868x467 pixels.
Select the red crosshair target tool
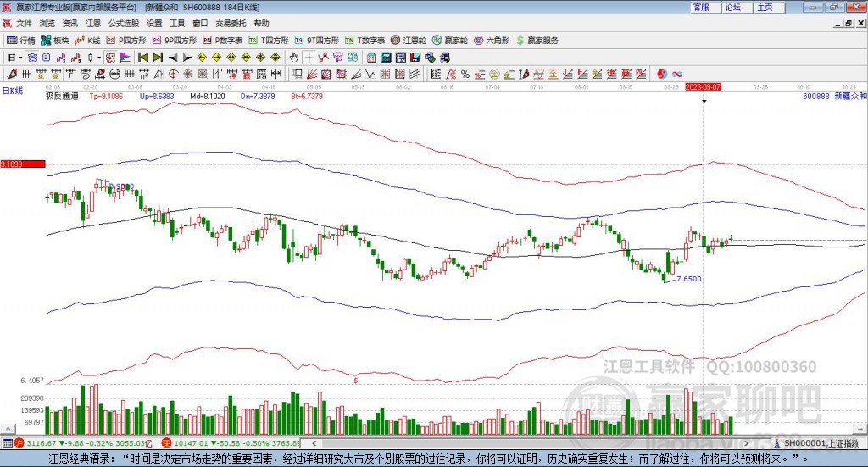(173, 74)
